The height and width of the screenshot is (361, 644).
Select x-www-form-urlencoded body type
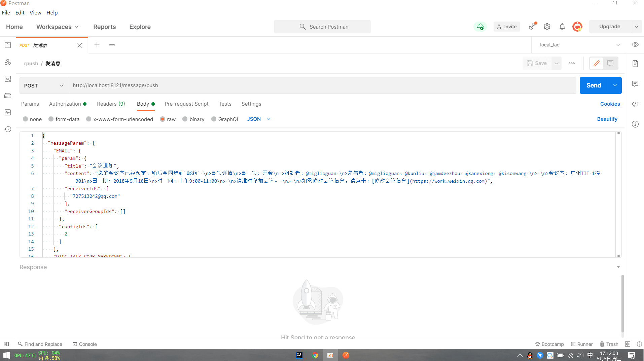119,119
